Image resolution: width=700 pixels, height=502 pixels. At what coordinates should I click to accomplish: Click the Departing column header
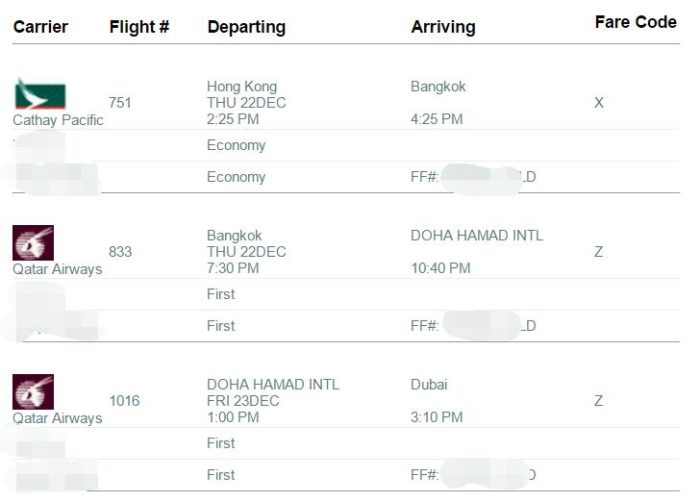click(246, 27)
